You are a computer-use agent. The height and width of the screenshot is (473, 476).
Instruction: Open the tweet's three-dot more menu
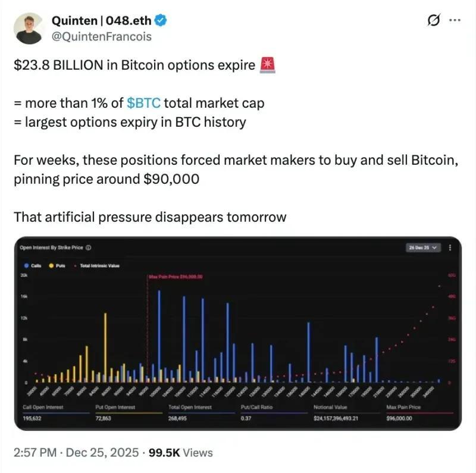455,20
